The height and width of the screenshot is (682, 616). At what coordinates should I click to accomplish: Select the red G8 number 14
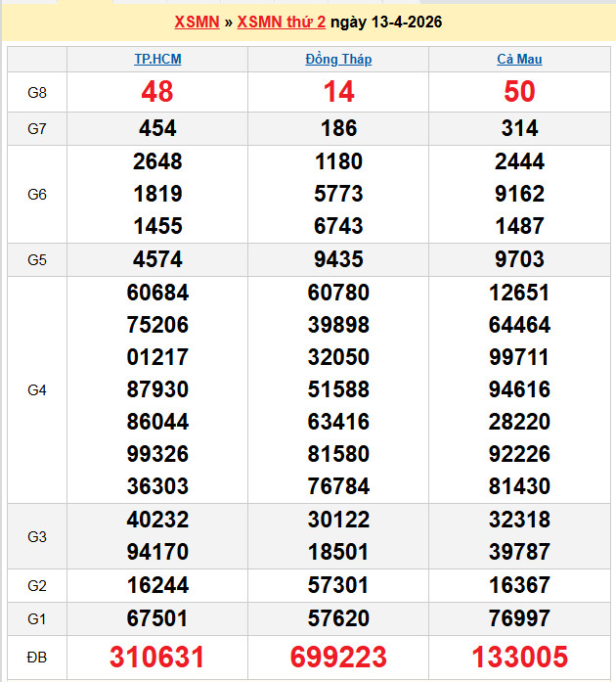pos(338,92)
